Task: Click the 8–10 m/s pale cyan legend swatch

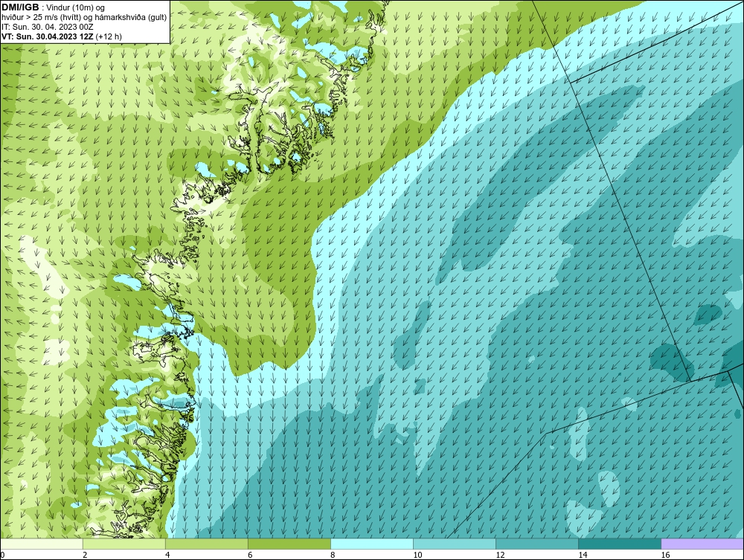Action: tap(371, 544)
